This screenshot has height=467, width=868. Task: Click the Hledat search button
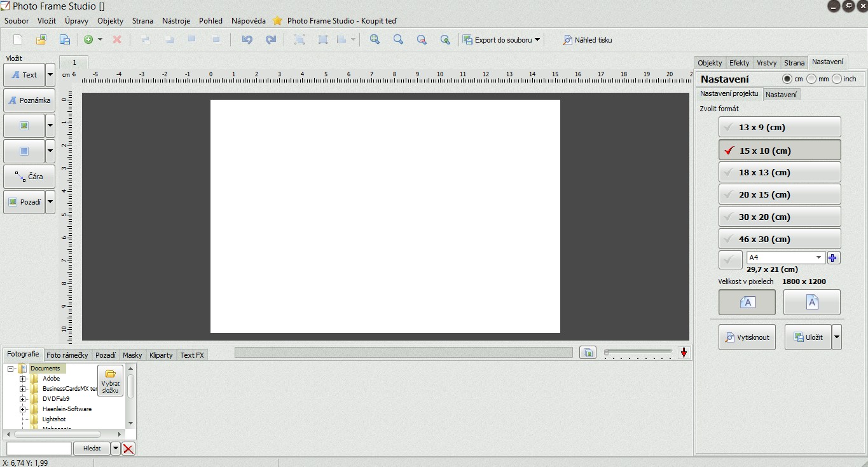click(x=92, y=449)
